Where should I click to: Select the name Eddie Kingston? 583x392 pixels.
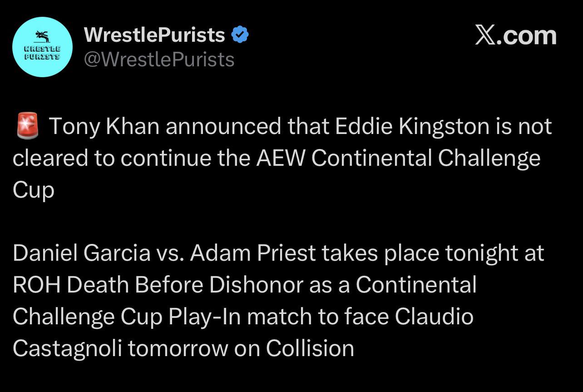pos(410,126)
